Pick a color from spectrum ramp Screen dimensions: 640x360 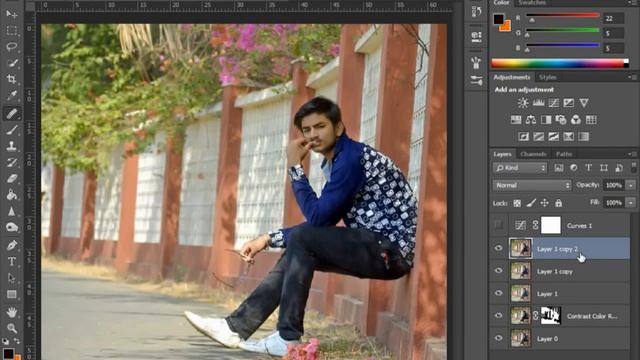pos(559,63)
